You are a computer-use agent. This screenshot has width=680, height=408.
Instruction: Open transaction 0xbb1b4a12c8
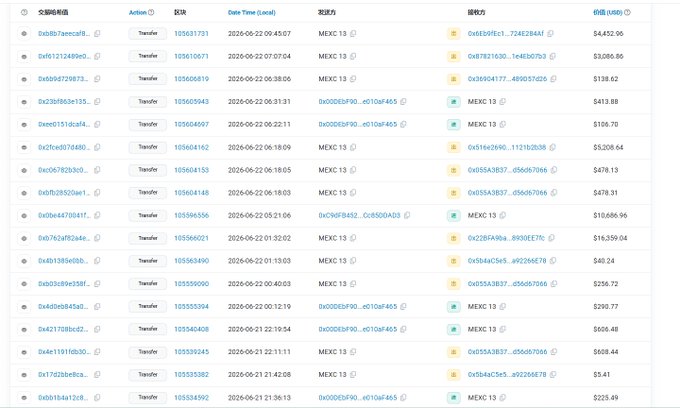pos(64,397)
